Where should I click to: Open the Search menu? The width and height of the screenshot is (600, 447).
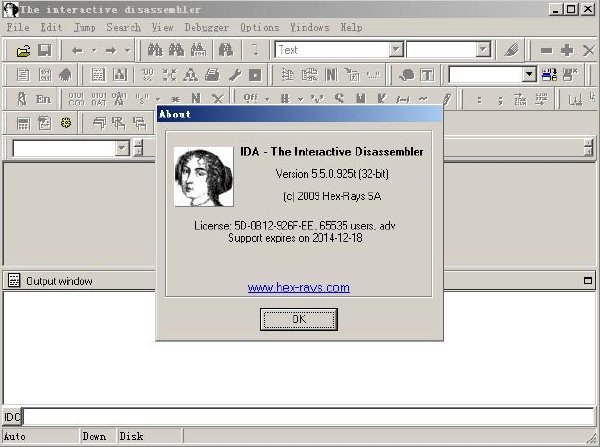124,28
